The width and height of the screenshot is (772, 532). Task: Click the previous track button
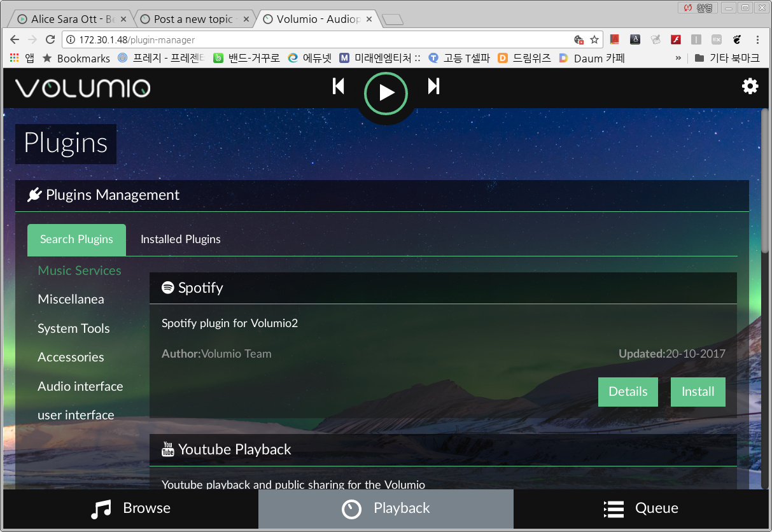tap(339, 86)
